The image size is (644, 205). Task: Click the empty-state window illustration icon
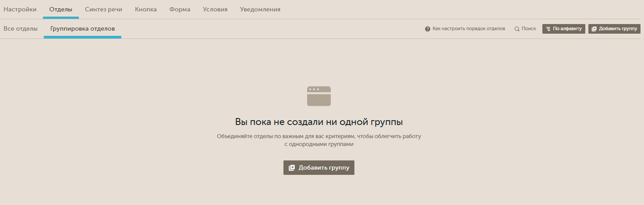click(319, 96)
